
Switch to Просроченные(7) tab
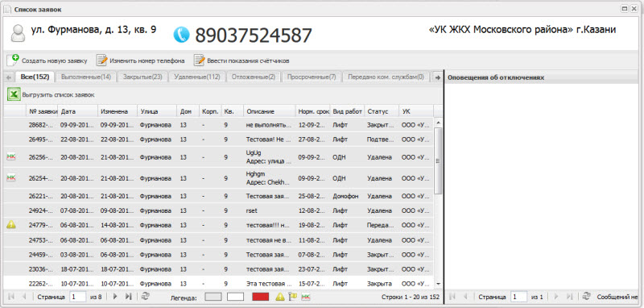[x=312, y=77]
